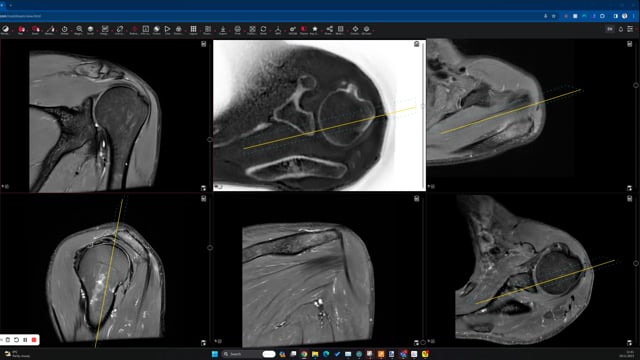
Task: Select the magnifying glass zoom tool
Action: pyautogui.click(x=79, y=29)
